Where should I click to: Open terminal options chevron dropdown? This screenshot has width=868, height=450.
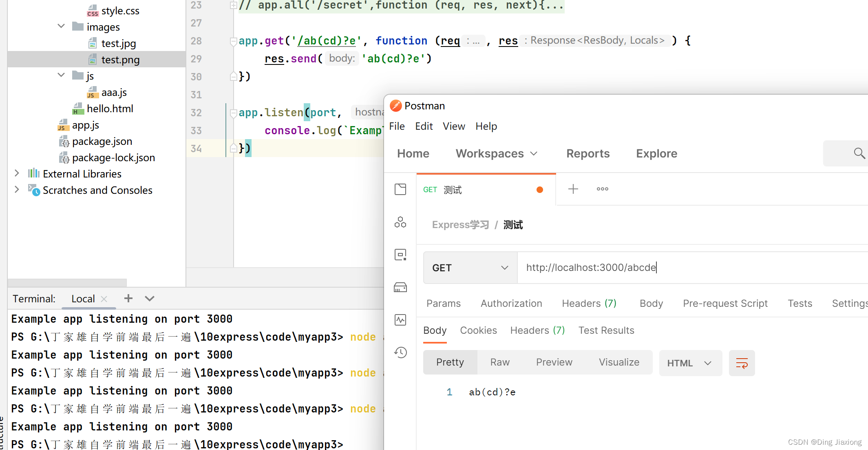pyautogui.click(x=150, y=299)
